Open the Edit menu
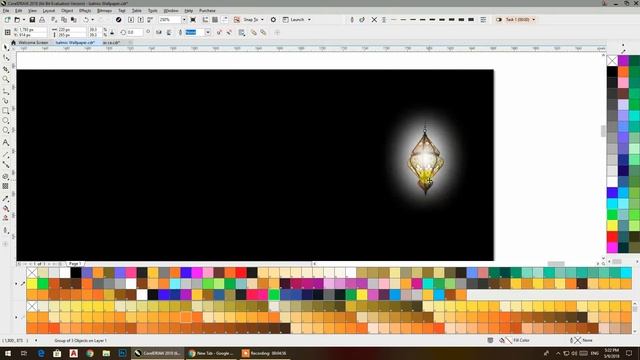Screen dimensions: 640x360 tap(18, 11)
